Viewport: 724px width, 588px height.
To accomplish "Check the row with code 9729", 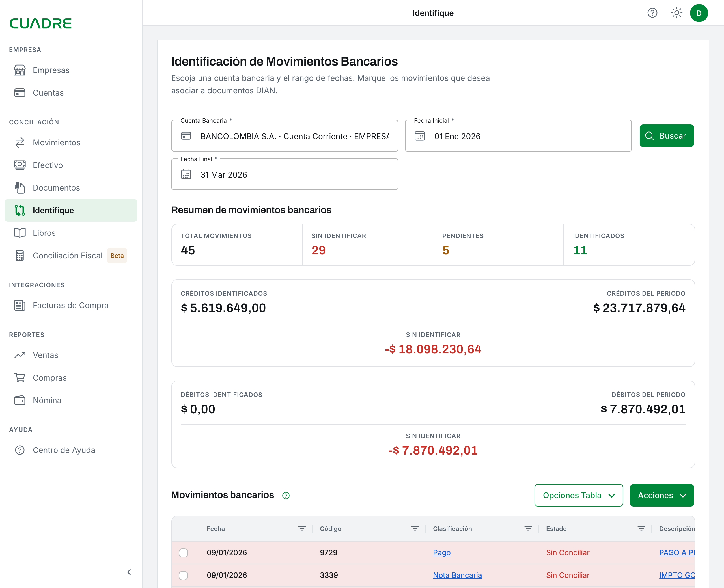I will pos(183,553).
